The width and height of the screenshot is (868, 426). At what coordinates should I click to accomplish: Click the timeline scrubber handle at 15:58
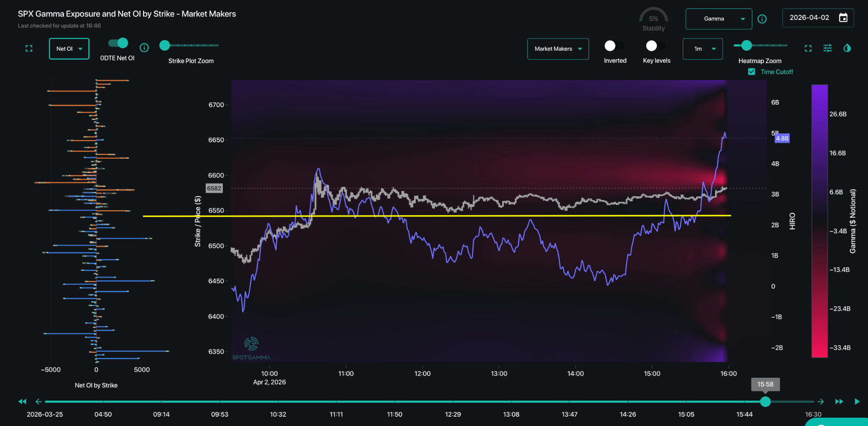[765, 401]
